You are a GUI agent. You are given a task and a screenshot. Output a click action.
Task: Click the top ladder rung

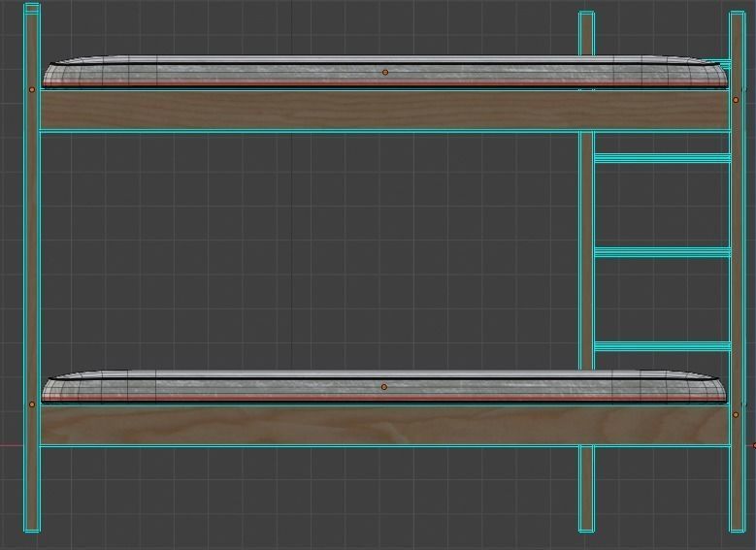(663, 158)
